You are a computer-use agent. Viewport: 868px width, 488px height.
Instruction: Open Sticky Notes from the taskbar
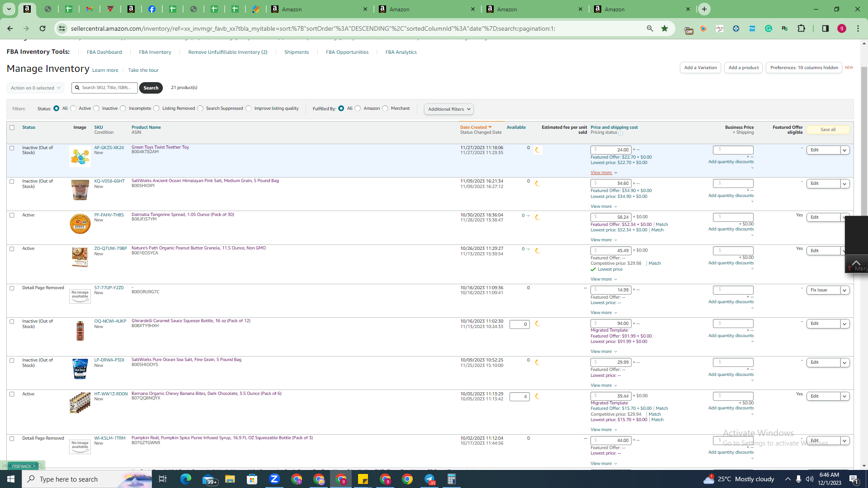click(363, 479)
